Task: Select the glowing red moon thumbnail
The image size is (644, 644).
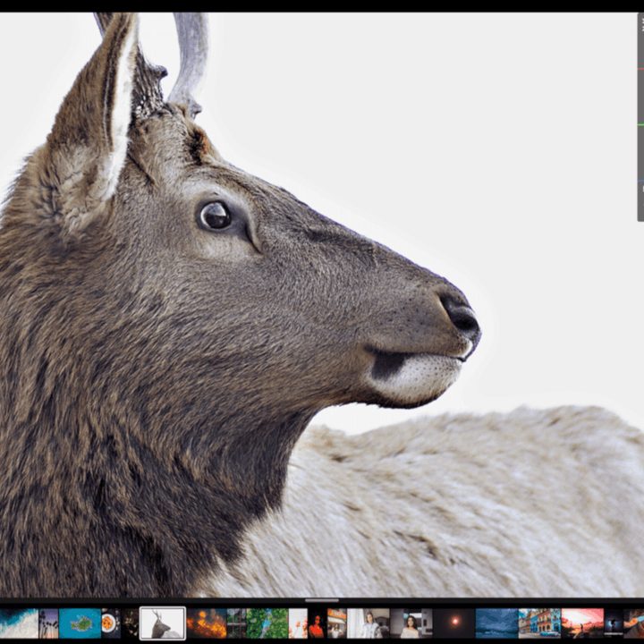Action: (454, 623)
